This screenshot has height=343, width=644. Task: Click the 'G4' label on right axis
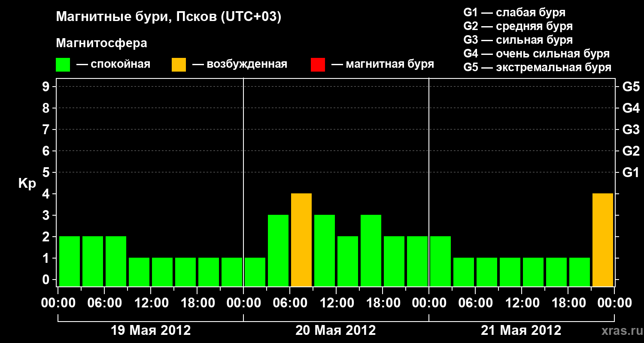(x=631, y=108)
